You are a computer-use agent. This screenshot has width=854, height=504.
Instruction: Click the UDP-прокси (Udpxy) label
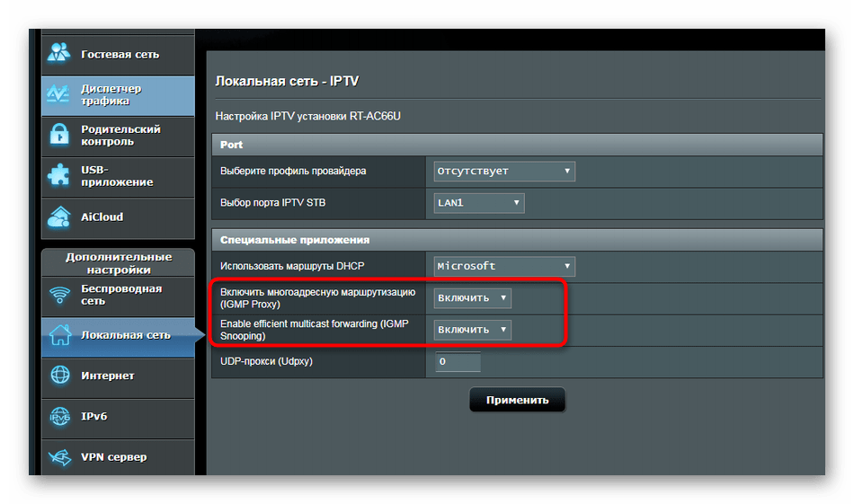[x=266, y=361]
